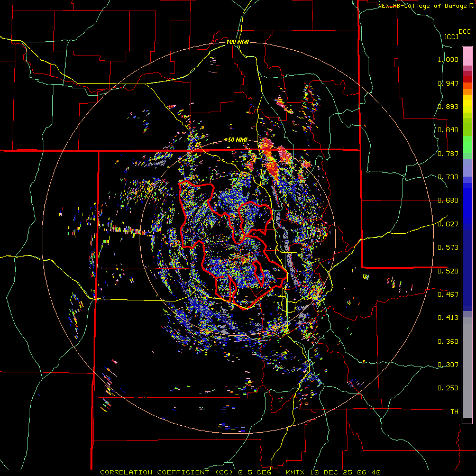The image size is (476, 476).
Task: Click the 50 NMI range ring label
Action: coord(237,140)
